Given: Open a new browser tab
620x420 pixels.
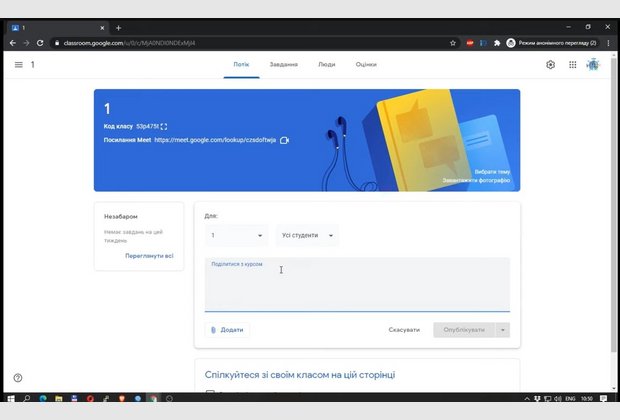Looking at the screenshot, I should point(118,28).
